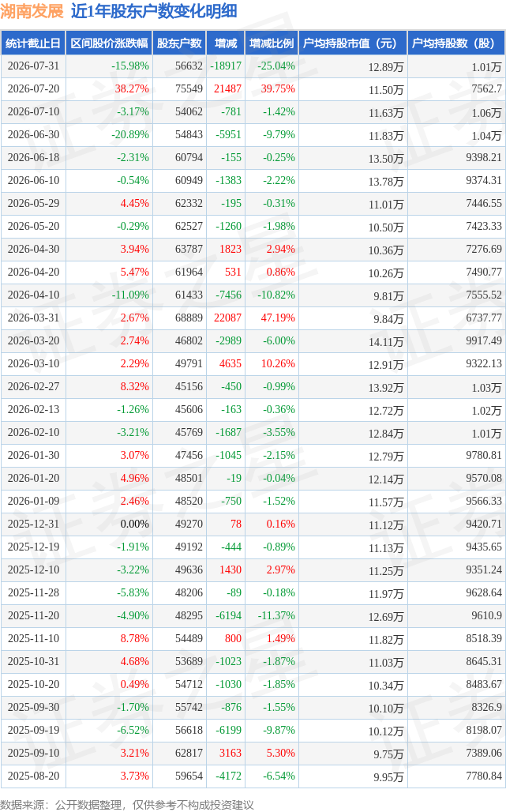
Task: Click the 统计截止日 column header
Action: coord(33,43)
